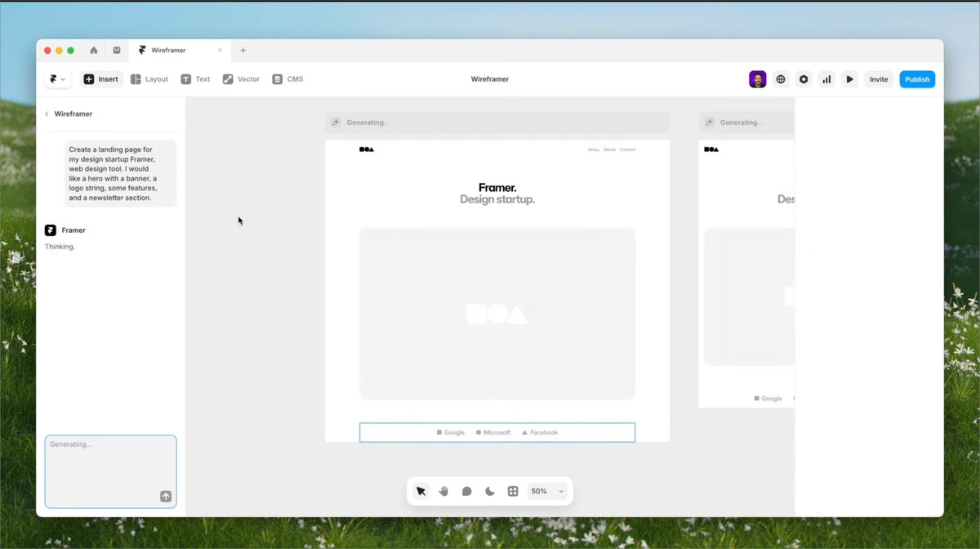Select the Vector tool
980x549 pixels.
tap(241, 79)
